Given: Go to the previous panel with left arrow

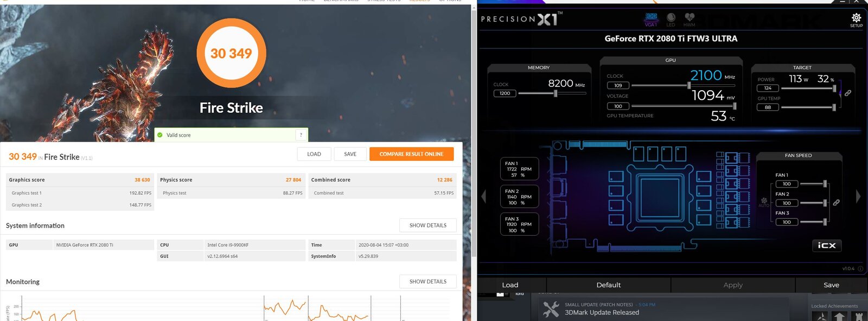Looking at the screenshot, I should (484, 196).
